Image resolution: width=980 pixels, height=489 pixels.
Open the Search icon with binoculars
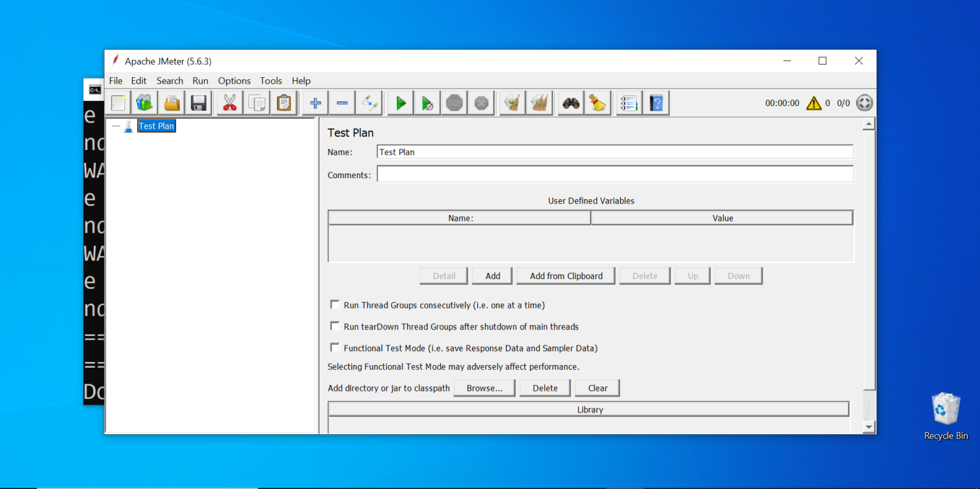tap(570, 102)
